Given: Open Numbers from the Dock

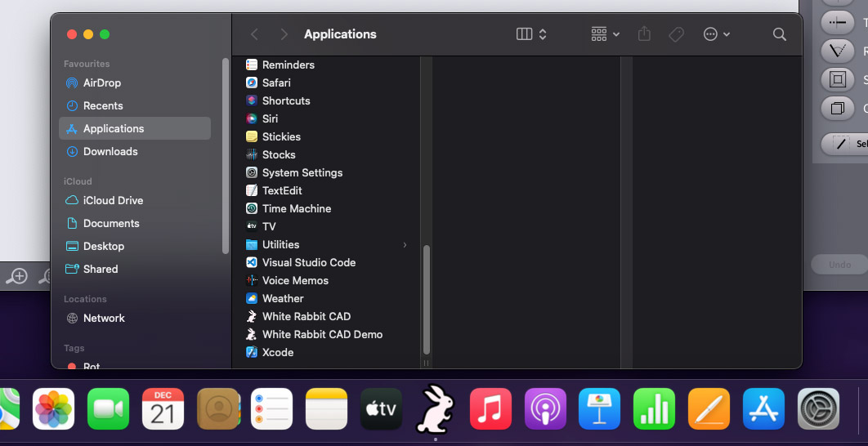Looking at the screenshot, I should pos(655,409).
